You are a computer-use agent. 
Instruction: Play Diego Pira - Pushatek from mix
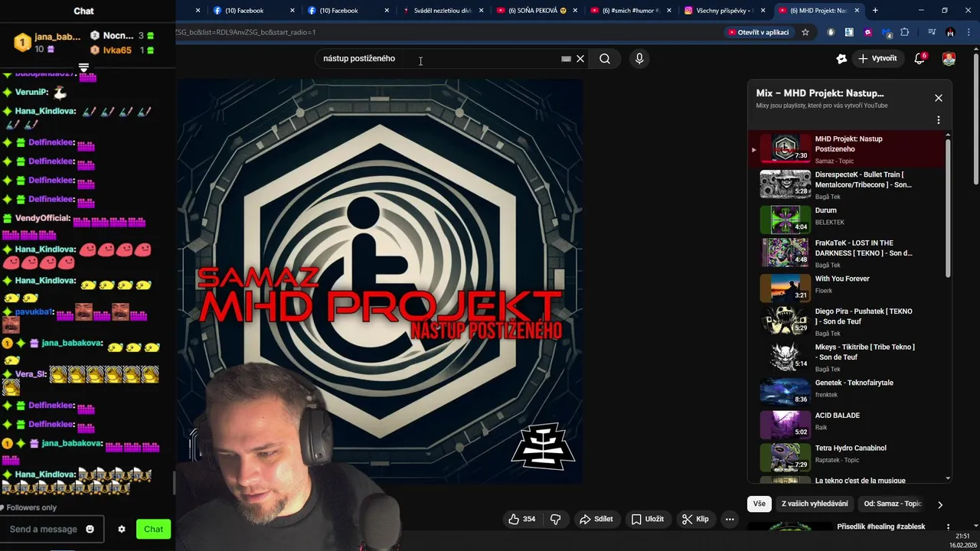click(x=847, y=321)
